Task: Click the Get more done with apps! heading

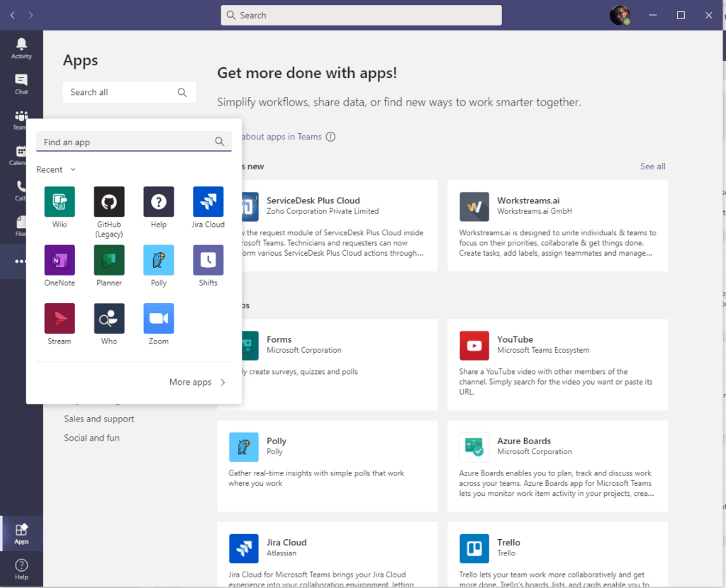Action: [307, 73]
